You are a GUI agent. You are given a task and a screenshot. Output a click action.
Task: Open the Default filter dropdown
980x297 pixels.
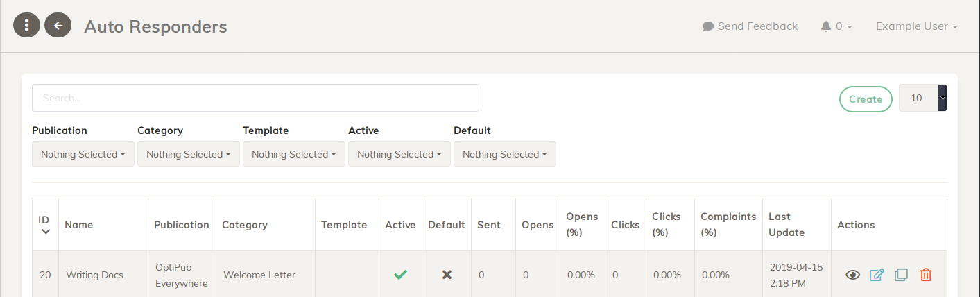(505, 154)
